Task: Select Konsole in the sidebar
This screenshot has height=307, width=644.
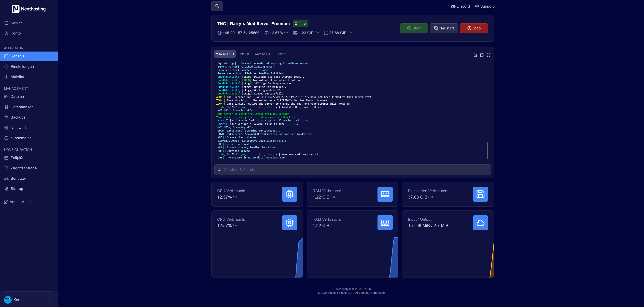Action: pos(29,56)
